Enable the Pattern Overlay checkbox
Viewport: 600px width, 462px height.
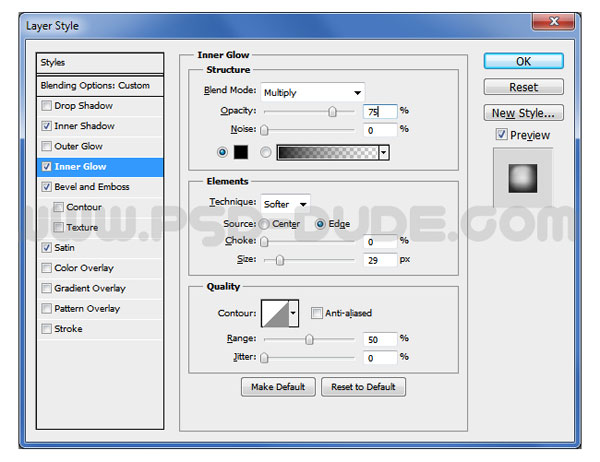(46, 309)
